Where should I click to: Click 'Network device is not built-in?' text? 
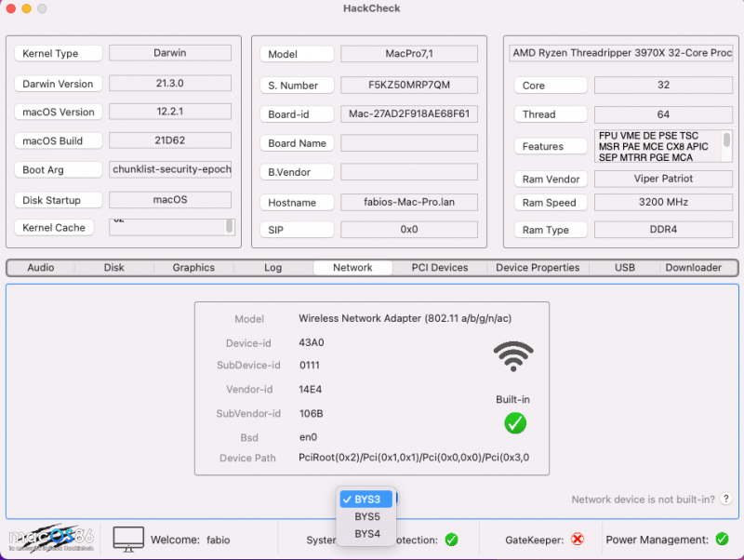click(x=643, y=500)
